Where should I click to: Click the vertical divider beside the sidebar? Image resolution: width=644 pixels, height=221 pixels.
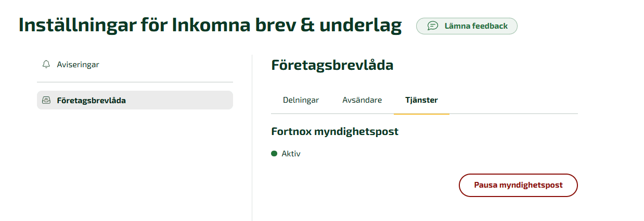[x=252, y=138]
